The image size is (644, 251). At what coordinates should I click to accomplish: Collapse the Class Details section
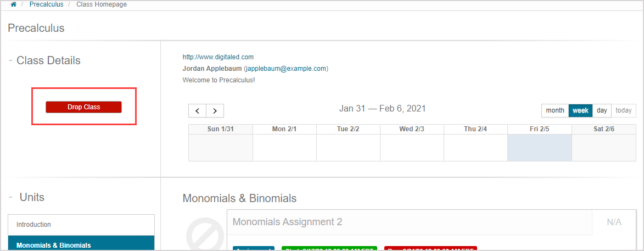[10, 60]
